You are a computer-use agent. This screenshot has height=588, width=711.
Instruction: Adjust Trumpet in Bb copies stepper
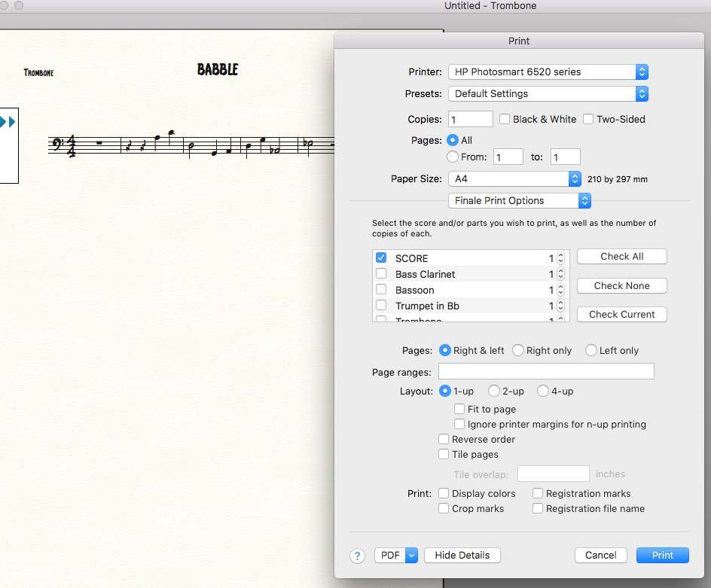560,306
